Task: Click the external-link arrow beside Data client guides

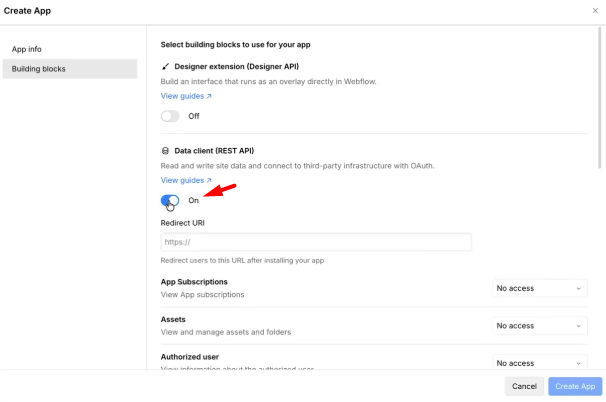Action: coord(209,181)
